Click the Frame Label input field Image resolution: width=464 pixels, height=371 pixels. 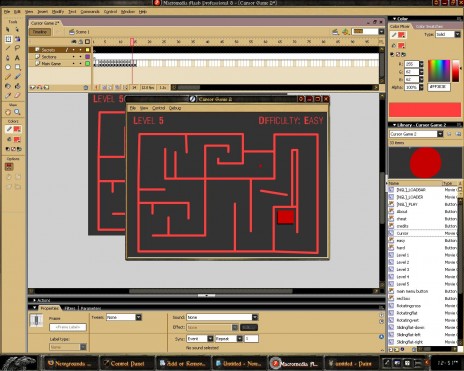[68, 327]
